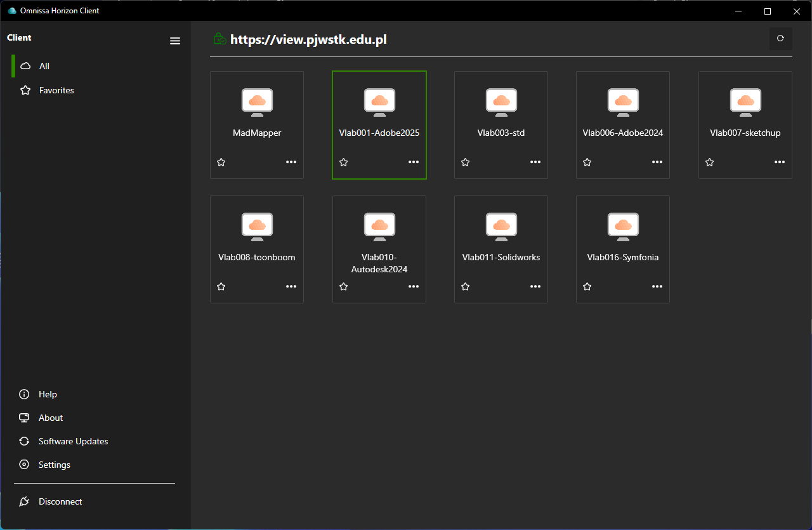This screenshot has width=812, height=530.
Task: Open the ellipsis menu of Vlab008-toonboom
Action: [x=291, y=286]
